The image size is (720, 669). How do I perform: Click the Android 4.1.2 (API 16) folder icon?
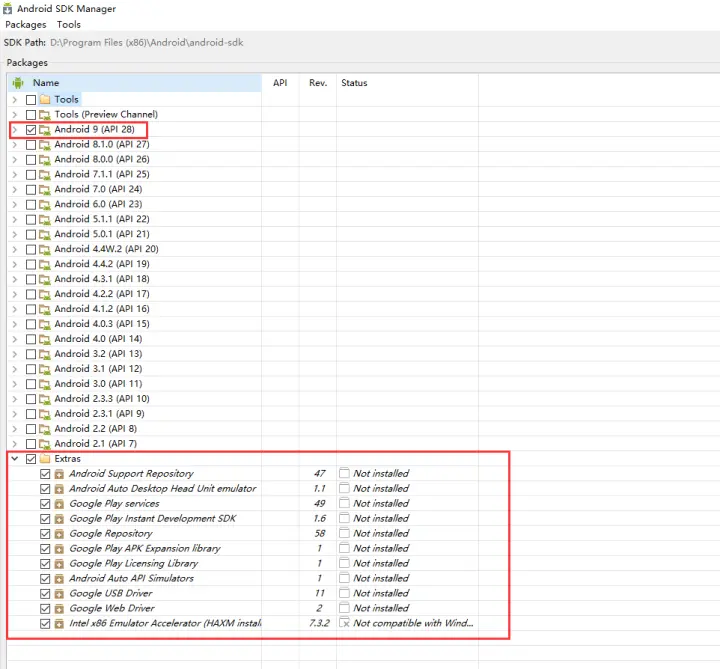pyautogui.click(x=45, y=309)
